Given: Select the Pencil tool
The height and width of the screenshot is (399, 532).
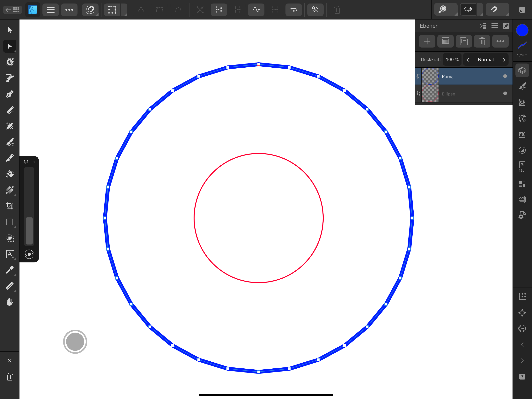Looking at the screenshot, I should pos(10,110).
